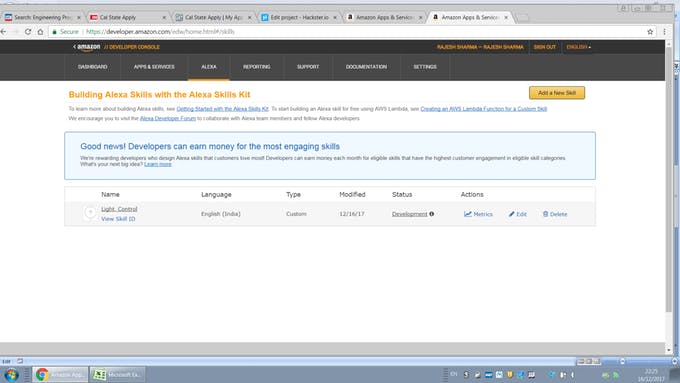
Task: Click the Secure padlock icon
Action: 55,32
